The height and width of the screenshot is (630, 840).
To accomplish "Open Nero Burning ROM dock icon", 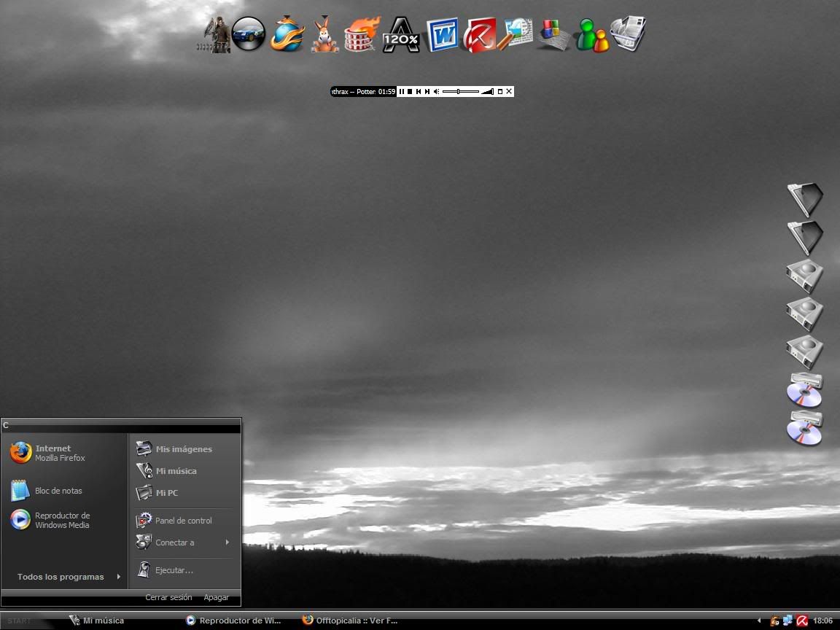I will click(362, 34).
